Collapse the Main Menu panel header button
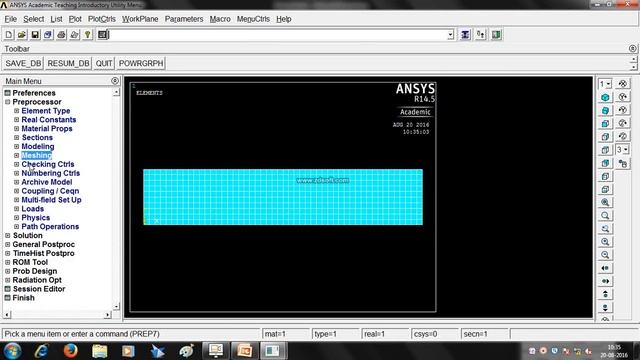Viewport: 640px width, 360px height. pos(115,81)
